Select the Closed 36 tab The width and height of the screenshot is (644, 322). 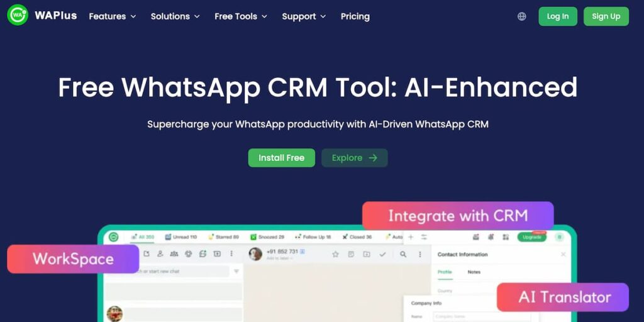(x=357, y=237)
